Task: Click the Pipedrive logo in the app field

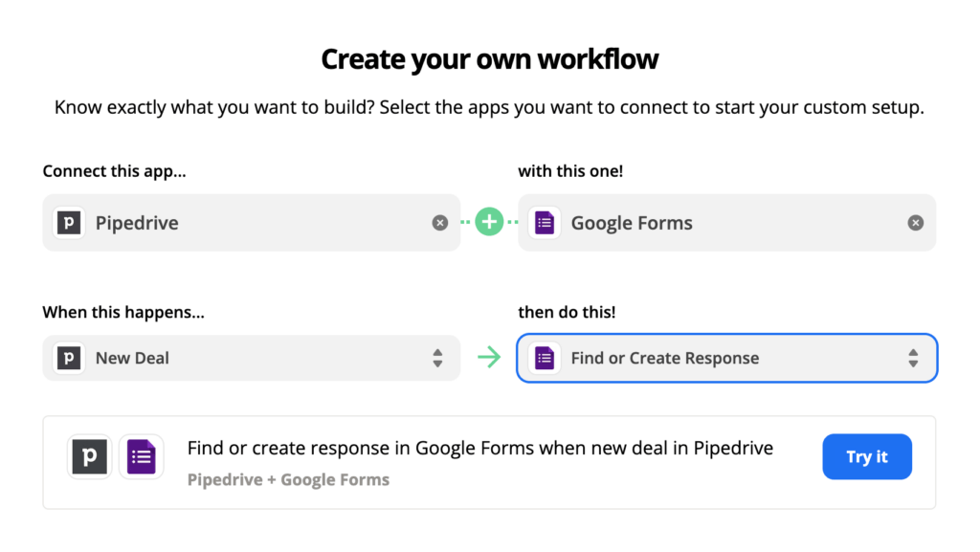Action: click(x=69, y=223)
